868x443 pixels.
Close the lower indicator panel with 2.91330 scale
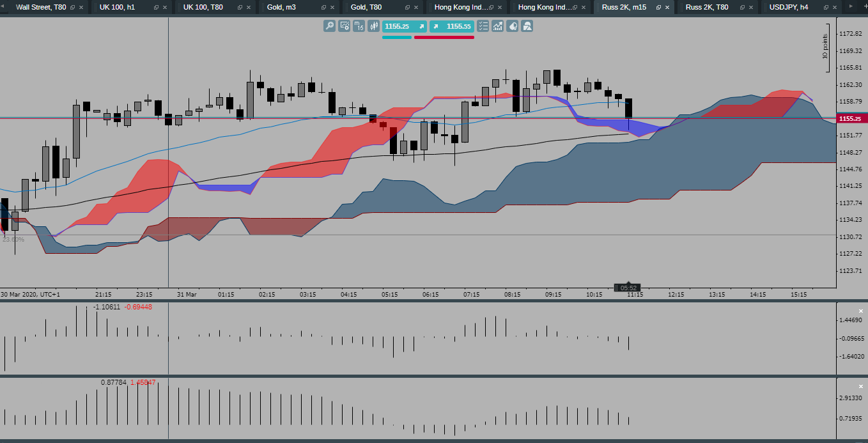(861, 386)
